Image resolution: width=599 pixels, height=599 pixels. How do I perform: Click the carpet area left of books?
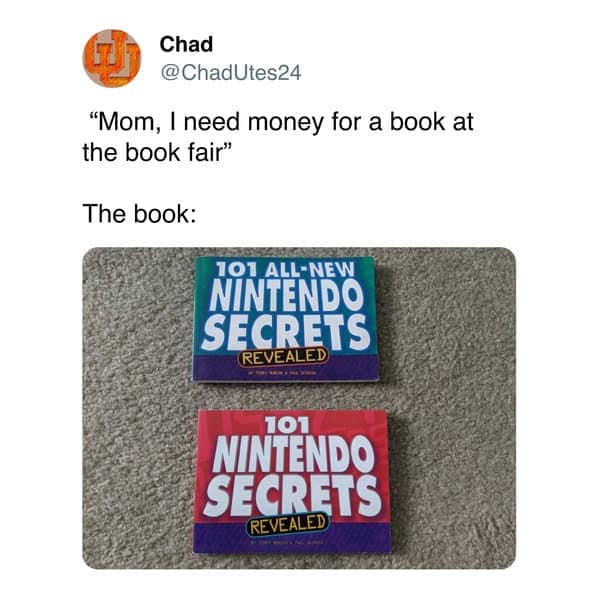138,408
